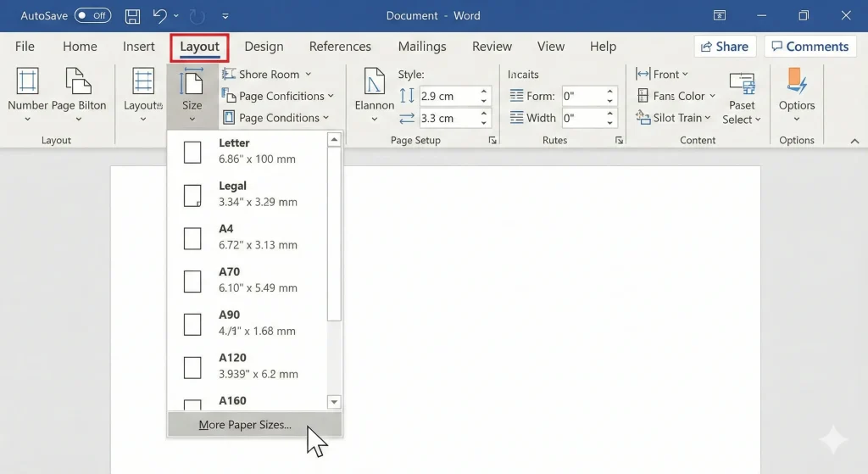Click the Width indent icon
Viewport: 868px width, 474px height.
[x=516, y=117]
